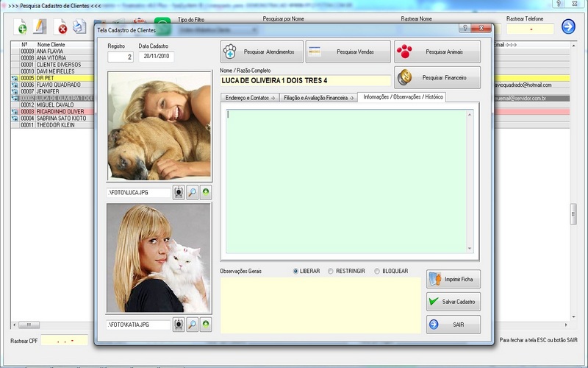Click the Observações Gerais yellow text area
This screenshot has width=588, height=368.
coord(320,305)
